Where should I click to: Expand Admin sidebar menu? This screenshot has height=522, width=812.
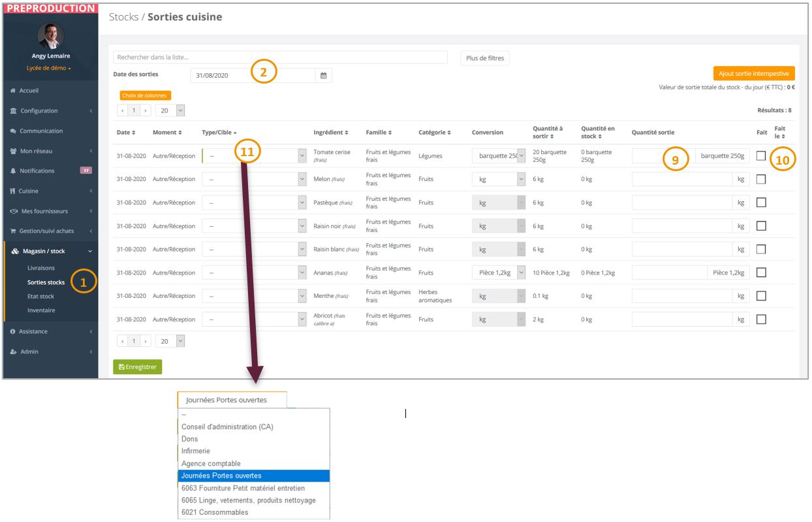pyautogui.click(x=50, y=351)
